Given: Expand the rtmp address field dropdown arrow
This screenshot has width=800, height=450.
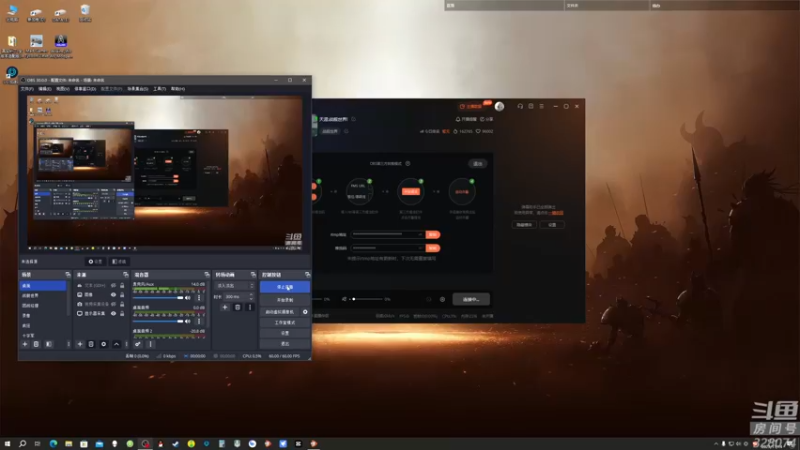Looking at the screenshot, I should coord(420,235).
